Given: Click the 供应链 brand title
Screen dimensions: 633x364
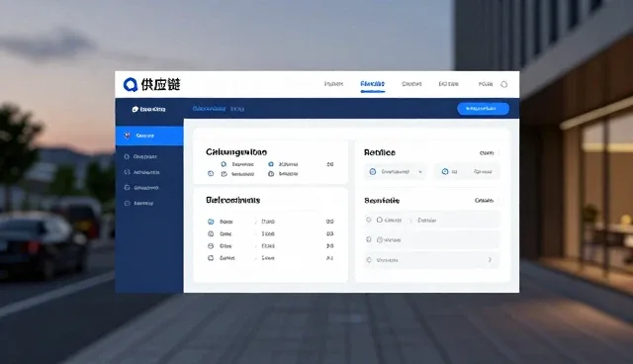Looking at the screenshot, I should [x=160, y=84].
